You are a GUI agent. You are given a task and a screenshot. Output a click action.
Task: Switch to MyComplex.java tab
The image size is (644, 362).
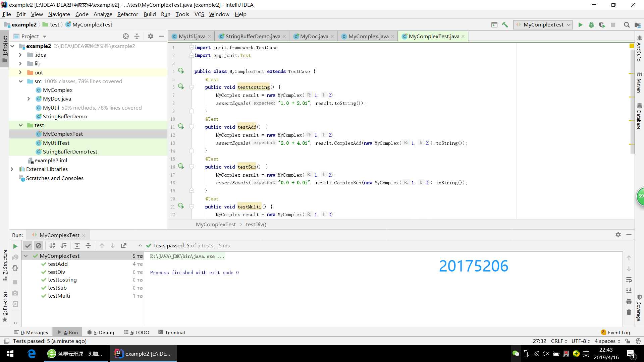368,36
